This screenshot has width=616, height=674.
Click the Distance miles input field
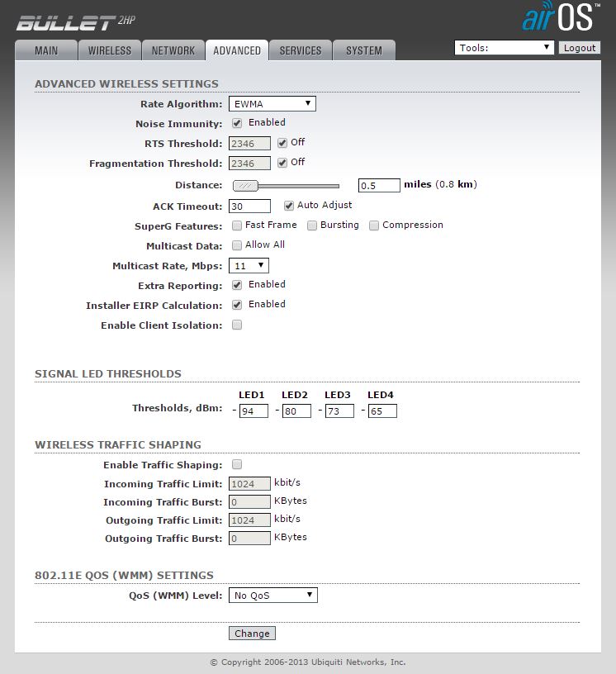pos(379,185)
